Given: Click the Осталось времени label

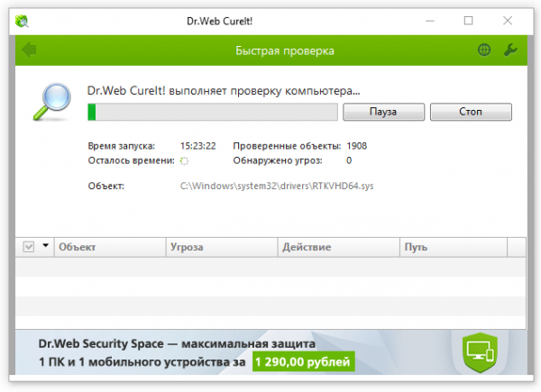Looking at the screenshot, I should pos(131,160).
